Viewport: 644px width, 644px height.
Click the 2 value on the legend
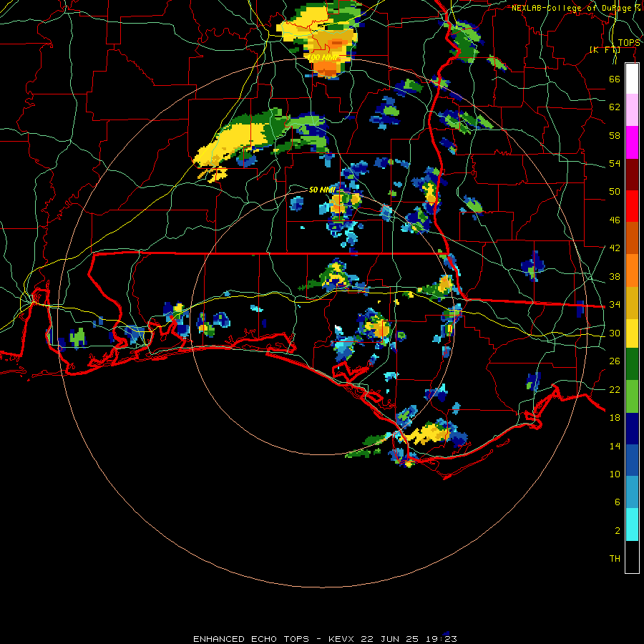[x=618, y=531]
